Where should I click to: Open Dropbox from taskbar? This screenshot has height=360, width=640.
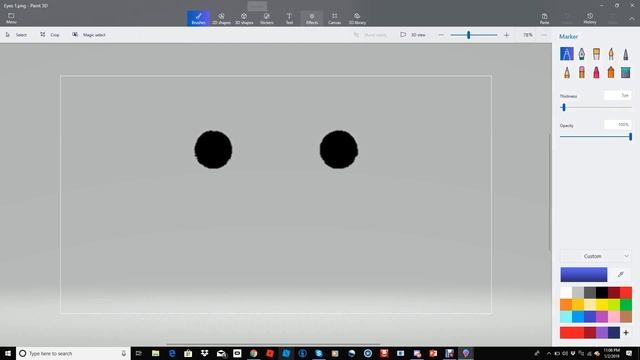pos(204,353)
